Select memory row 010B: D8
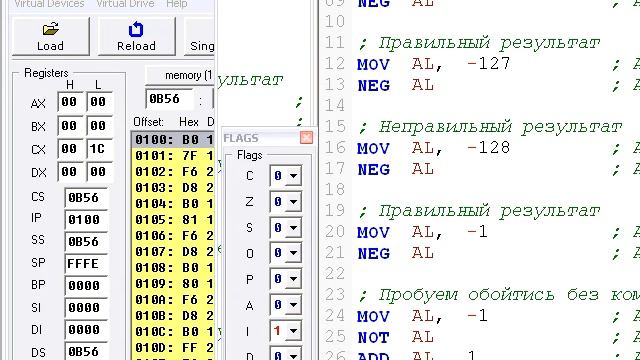The image size is (640, 360). click(173, 316)
